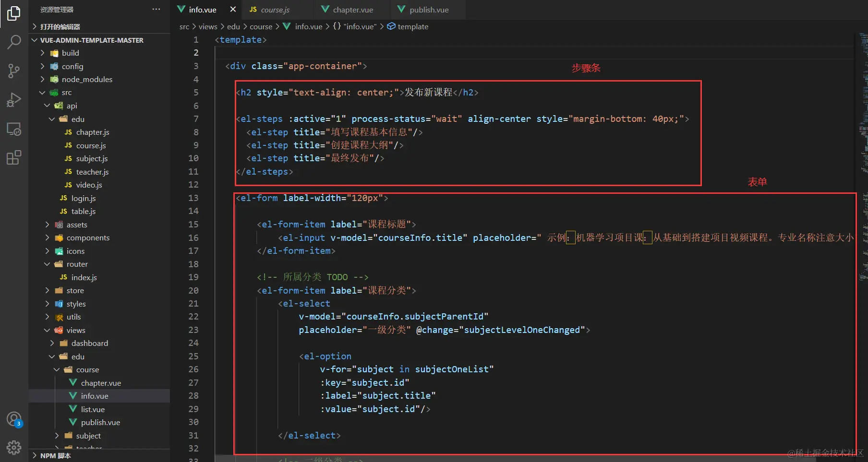
Task: Collapse the views folder chevron
Action: tap(47, 330)
